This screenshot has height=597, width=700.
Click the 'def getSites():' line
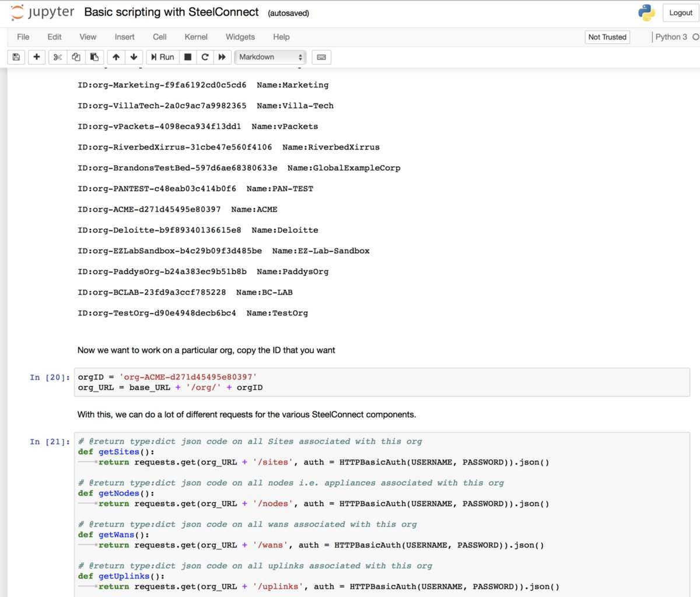point(116,452)
